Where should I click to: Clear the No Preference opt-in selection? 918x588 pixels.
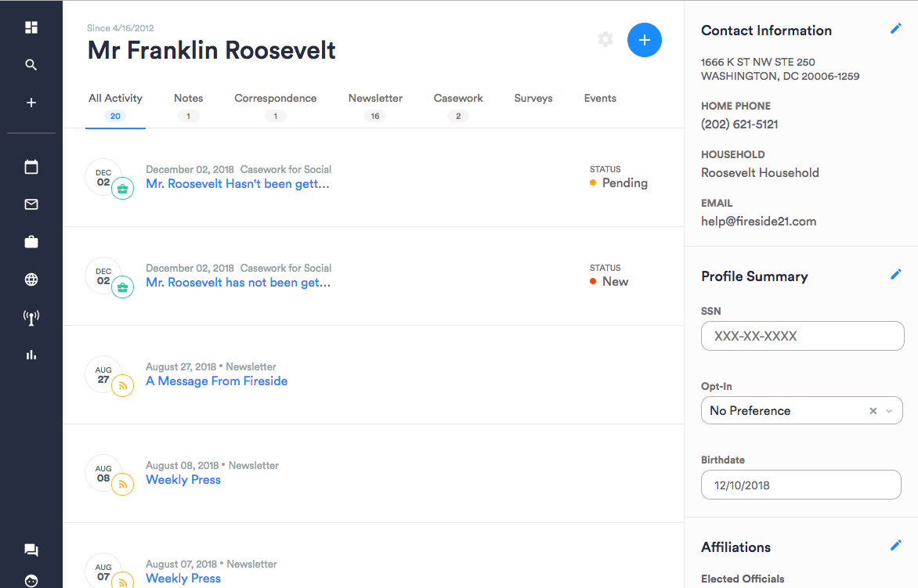tap(873, 411)
